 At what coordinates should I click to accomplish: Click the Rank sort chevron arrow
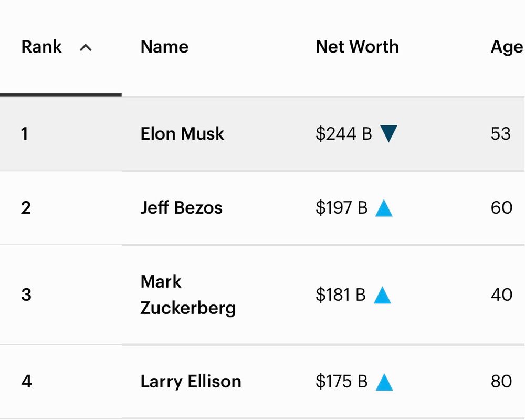(x=86, y=48)
